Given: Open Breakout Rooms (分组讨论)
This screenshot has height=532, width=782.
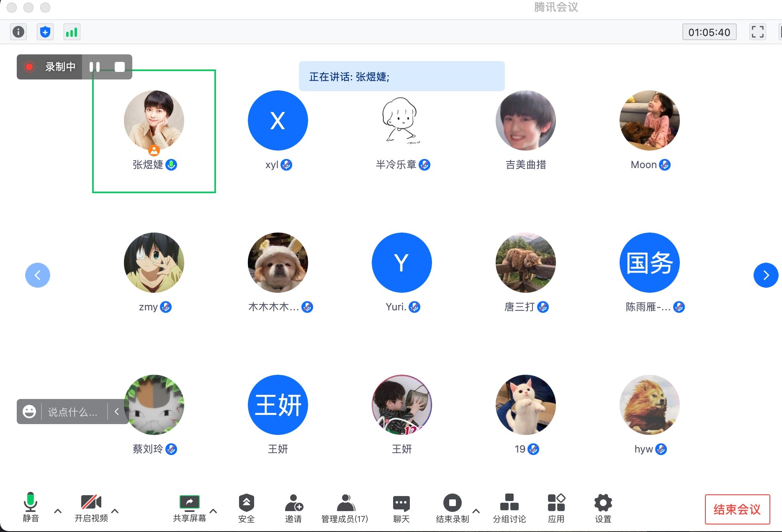Looking at the screenshot, I should [509, 508].
